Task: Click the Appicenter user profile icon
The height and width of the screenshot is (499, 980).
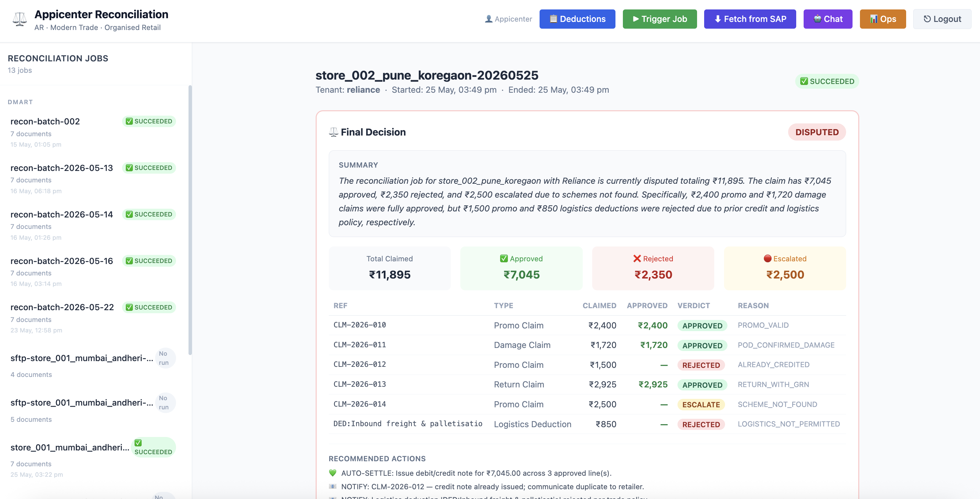Action: click(x=488, y=19)
